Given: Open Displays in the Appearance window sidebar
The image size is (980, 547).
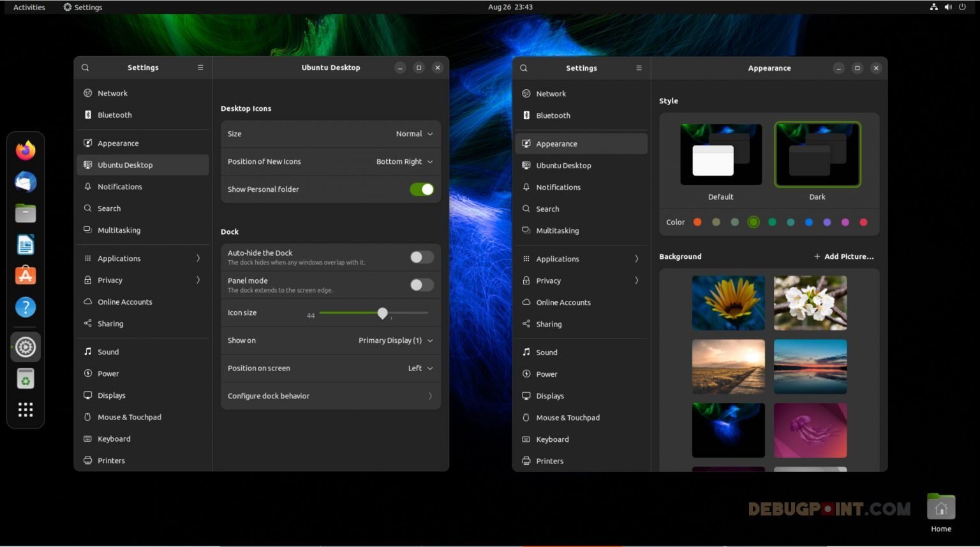Looking at the screenshot, I should click(581, 396).
